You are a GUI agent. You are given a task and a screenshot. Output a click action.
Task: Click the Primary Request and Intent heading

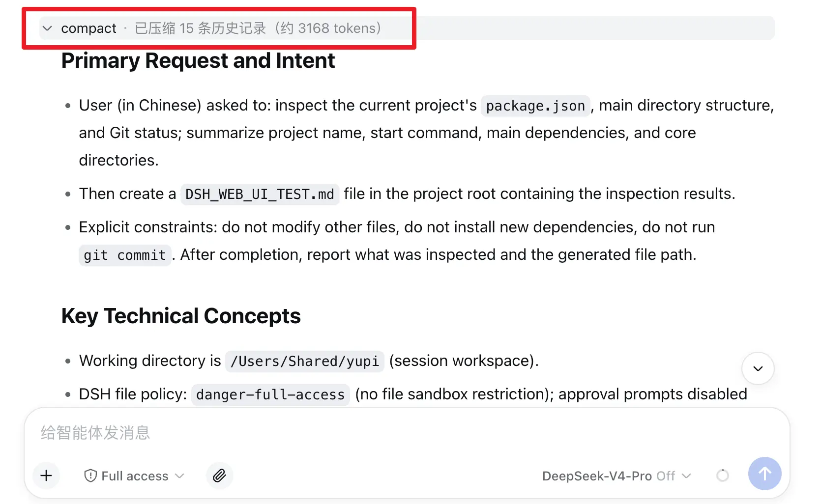[x=198, y=61]
